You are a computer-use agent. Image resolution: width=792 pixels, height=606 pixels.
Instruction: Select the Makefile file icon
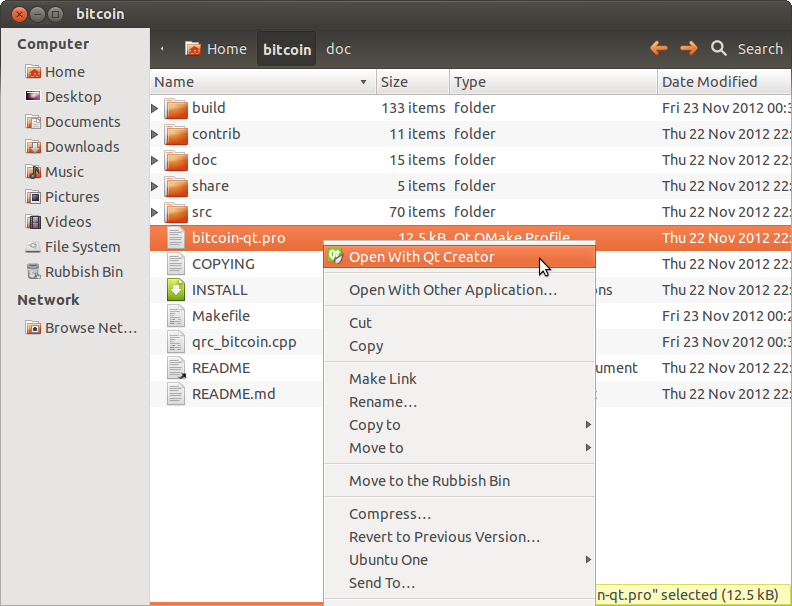[176, 316]
